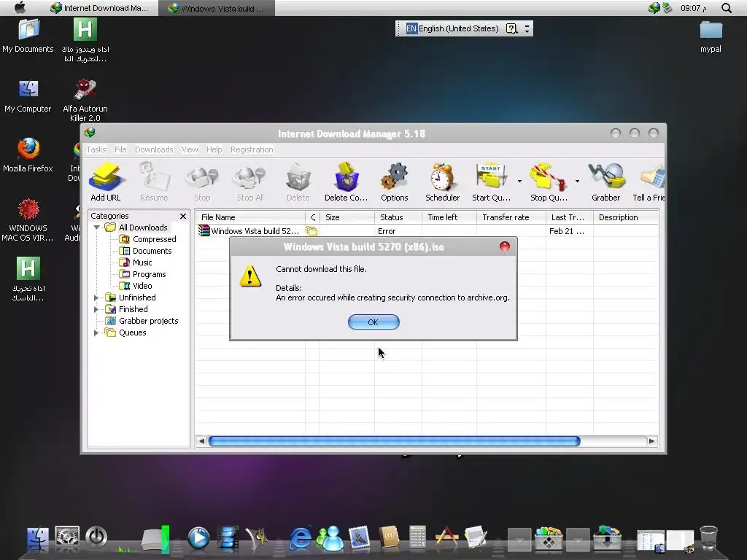Image resolution: width=747 pixels, height=560 pixels.
Task: Click the Add URL toolbar icon
Action: coord(106,182)
